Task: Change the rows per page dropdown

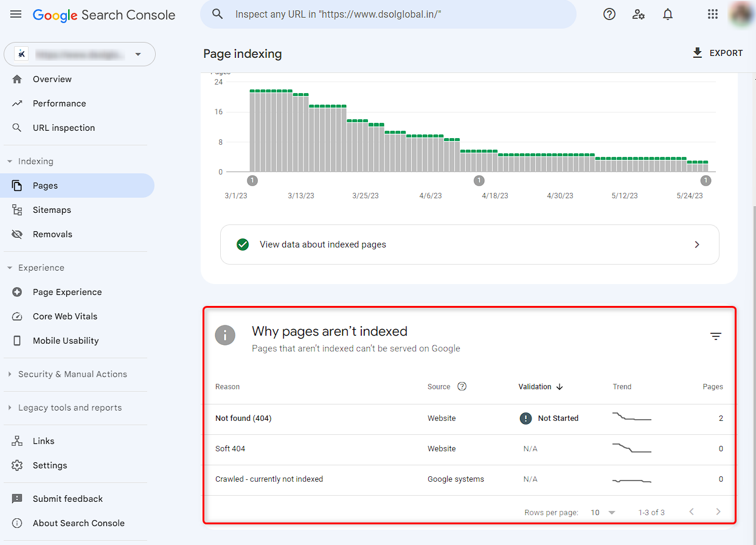Action: pos(603,512)
